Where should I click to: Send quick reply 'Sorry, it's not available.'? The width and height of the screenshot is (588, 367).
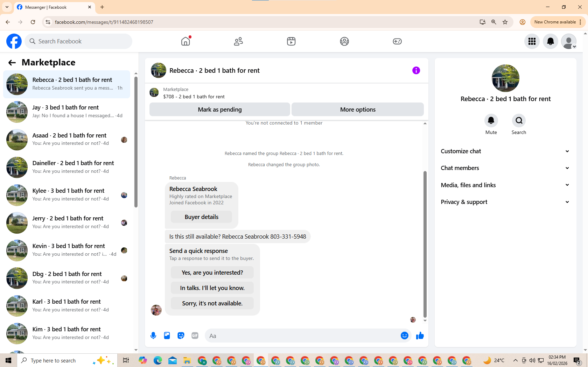[212, 303]
